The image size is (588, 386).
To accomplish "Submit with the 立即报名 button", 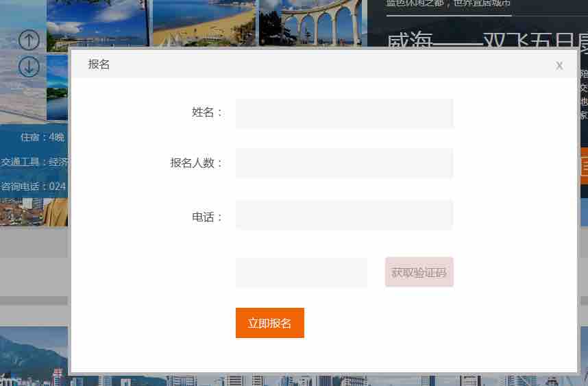I will (x=269, y=323).
